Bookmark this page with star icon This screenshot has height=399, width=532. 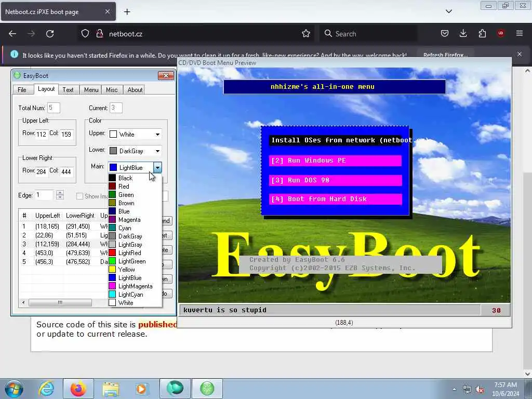(x=305, y=34)
